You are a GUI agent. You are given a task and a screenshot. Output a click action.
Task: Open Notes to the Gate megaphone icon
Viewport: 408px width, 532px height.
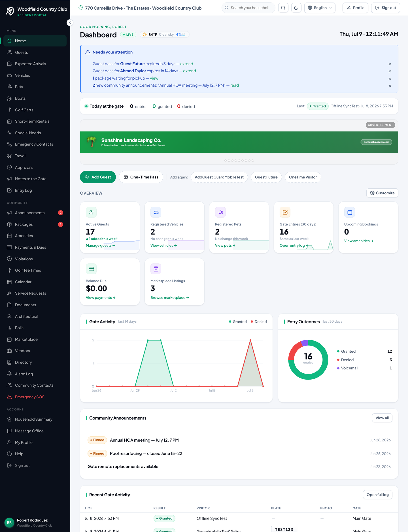(9, 179)
